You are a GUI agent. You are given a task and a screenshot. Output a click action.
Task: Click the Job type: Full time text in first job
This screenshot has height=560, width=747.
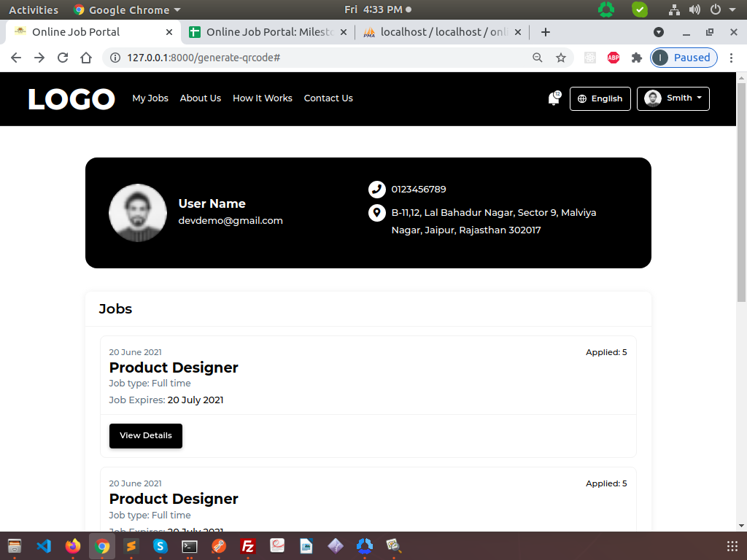150,384
